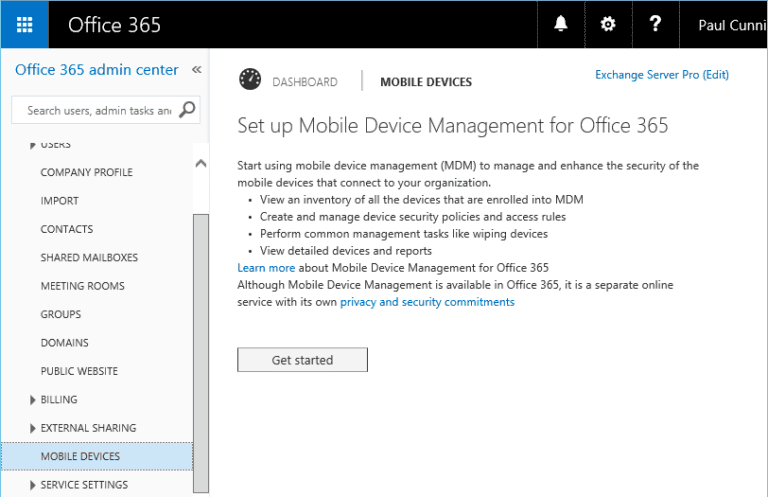768x497 pixels.
Task: Collapse the USERS section arrow
Action: (x=32, y=145)
